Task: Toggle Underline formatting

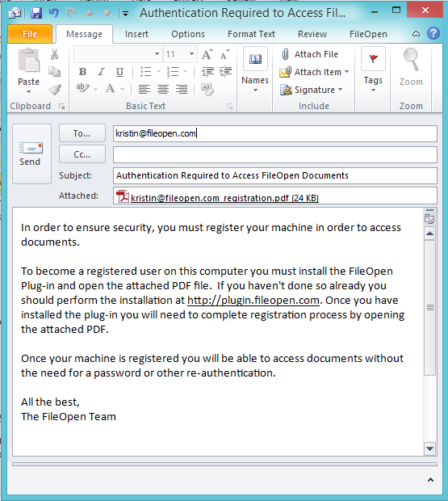Action: (119, 72)
